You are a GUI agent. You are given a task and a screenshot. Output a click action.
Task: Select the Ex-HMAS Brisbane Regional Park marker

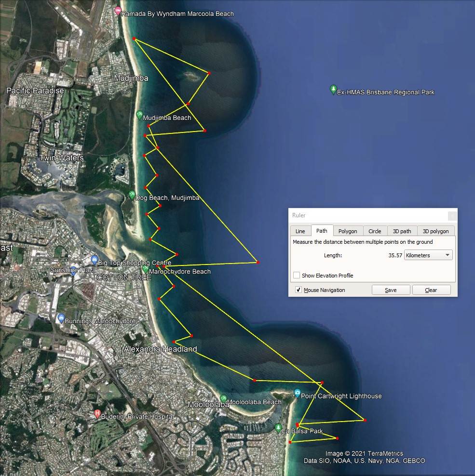(333, 89)
